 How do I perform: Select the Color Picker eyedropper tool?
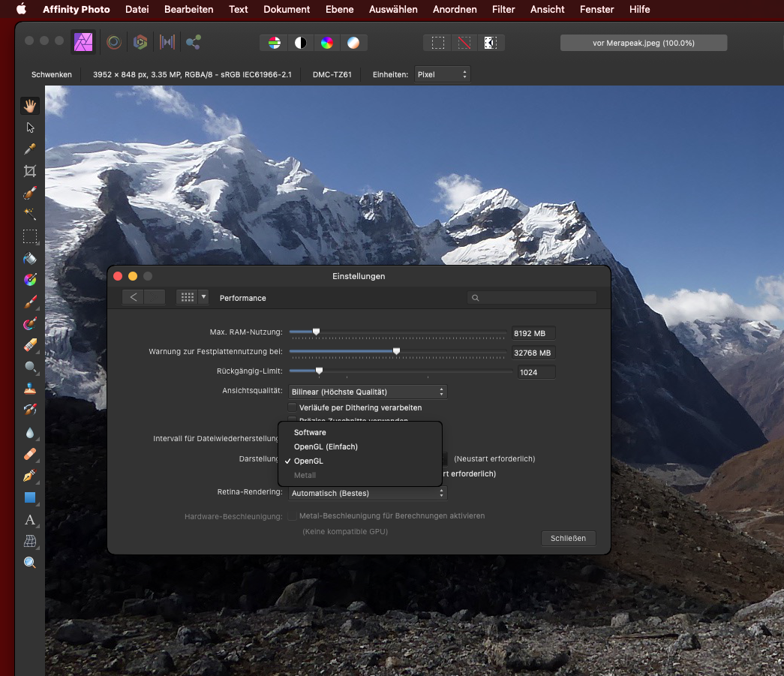[30, 149]
